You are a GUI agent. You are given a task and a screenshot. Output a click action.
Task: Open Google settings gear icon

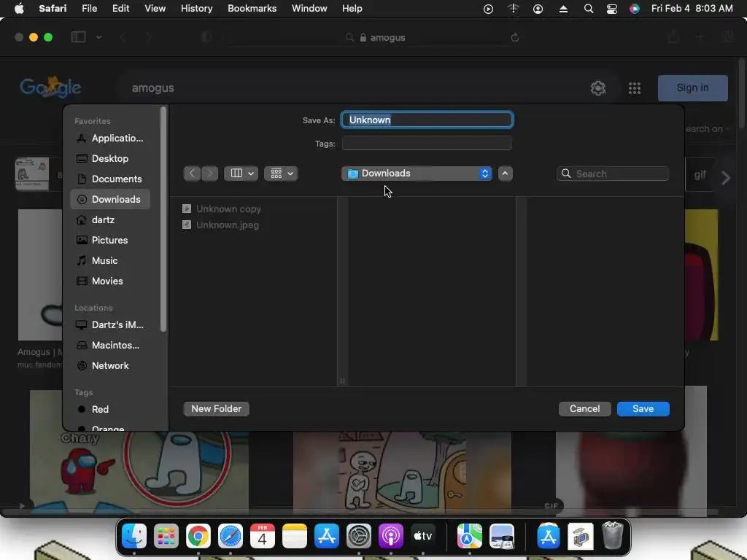tap(598, 88)
